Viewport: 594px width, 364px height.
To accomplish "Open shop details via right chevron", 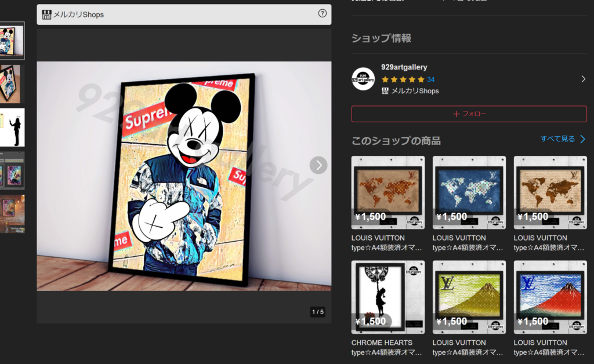I will [x=583, y=79].
